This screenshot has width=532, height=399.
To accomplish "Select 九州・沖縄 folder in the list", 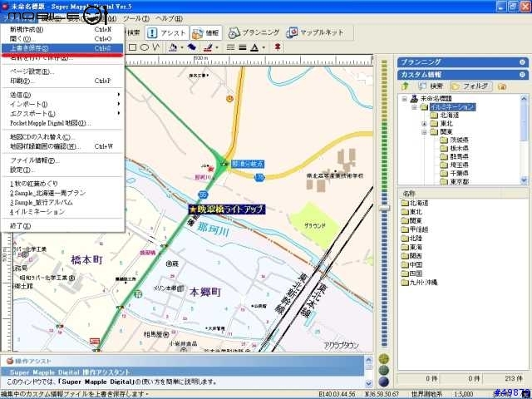I will [419, 283].
